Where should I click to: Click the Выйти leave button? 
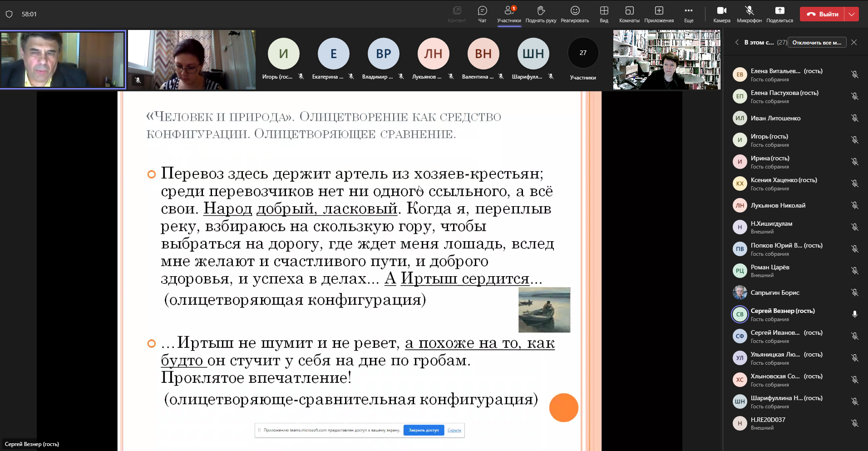coord(822,14)
